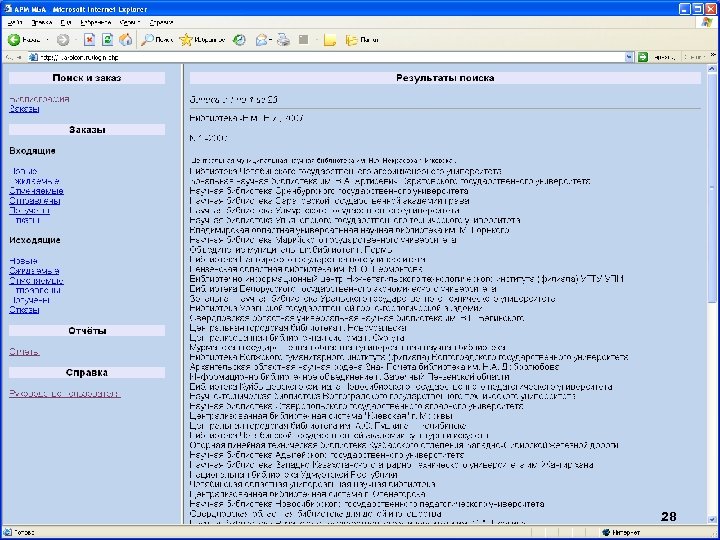Open the Библиография link in sidebar

click(x=39, y=99)
